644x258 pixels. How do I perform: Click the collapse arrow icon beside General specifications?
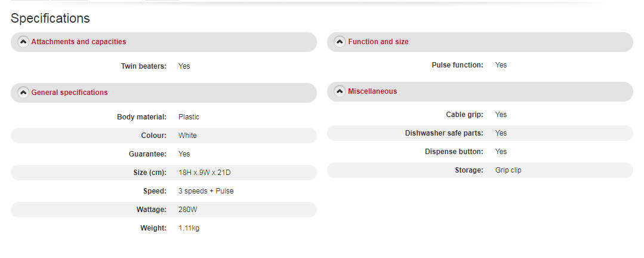click(23, 93)
